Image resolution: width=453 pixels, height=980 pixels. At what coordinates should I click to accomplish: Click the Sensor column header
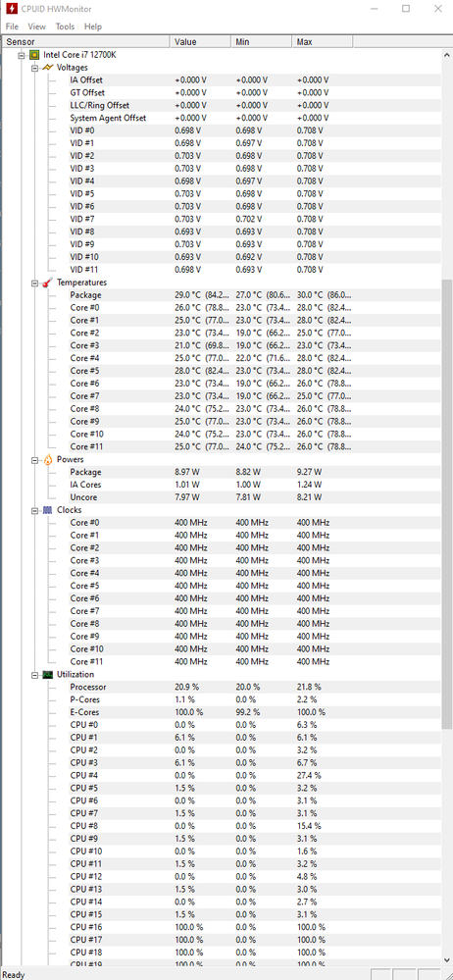[85, 42]
